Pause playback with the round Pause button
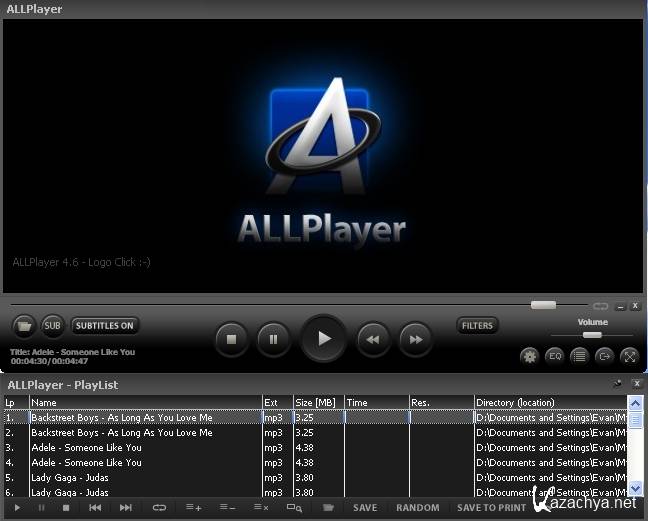The width and height of the screenshot is (648, 521). (273, 339)
